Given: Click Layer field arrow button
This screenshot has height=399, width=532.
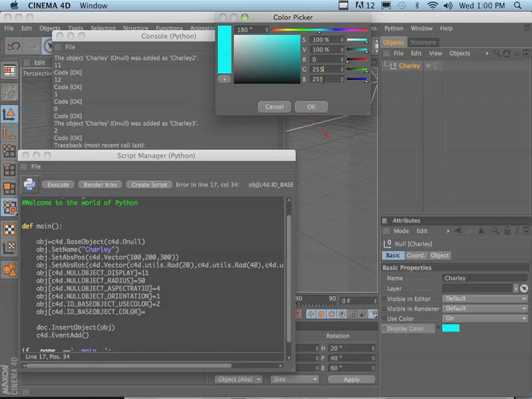Looking at the screenshot, I should click(x=516, y=289).
